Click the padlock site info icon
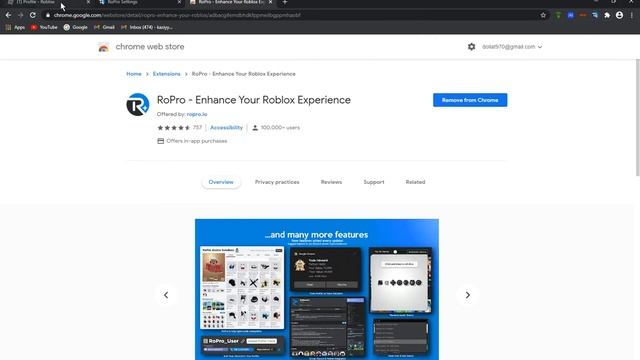 [x=48, y=15]
